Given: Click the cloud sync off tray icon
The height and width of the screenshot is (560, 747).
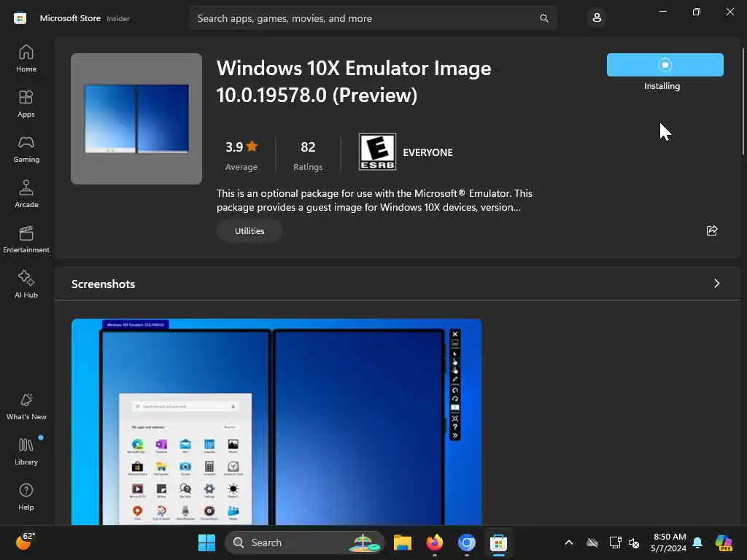Looking at the screenshot, I should [592, 542].
